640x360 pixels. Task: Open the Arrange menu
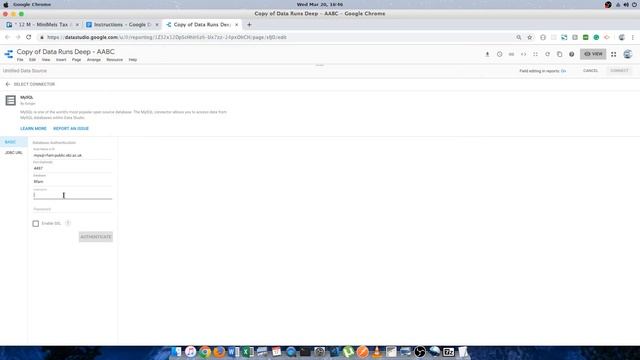coord(94,60)
